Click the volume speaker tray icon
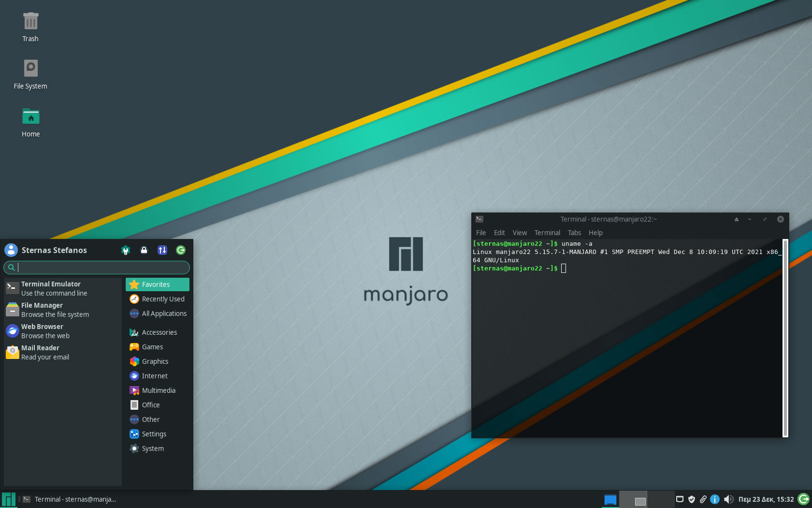The image size is (812, 508). 728,499
